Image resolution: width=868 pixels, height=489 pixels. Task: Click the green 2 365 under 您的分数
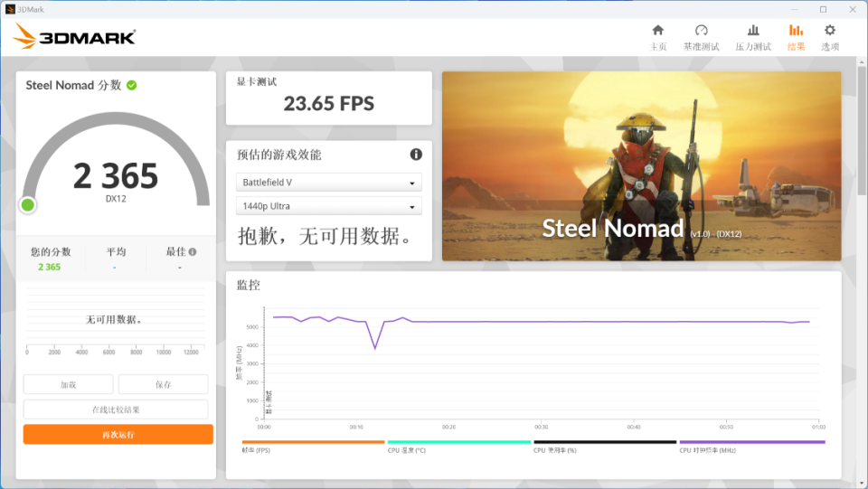(x=49, y=268)
